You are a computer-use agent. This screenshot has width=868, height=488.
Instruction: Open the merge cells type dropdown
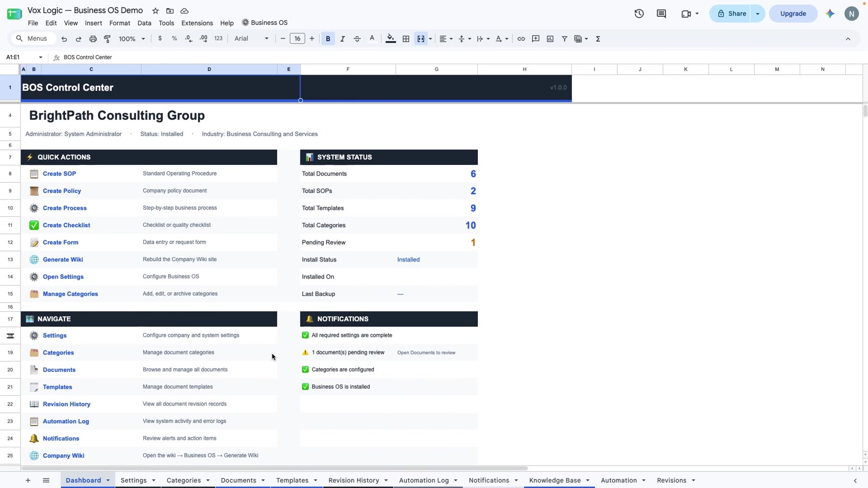point(430,39)
